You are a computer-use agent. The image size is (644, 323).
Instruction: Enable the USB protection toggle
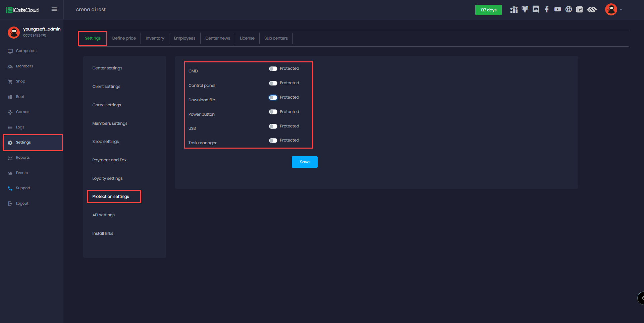[x=273, y=126]
